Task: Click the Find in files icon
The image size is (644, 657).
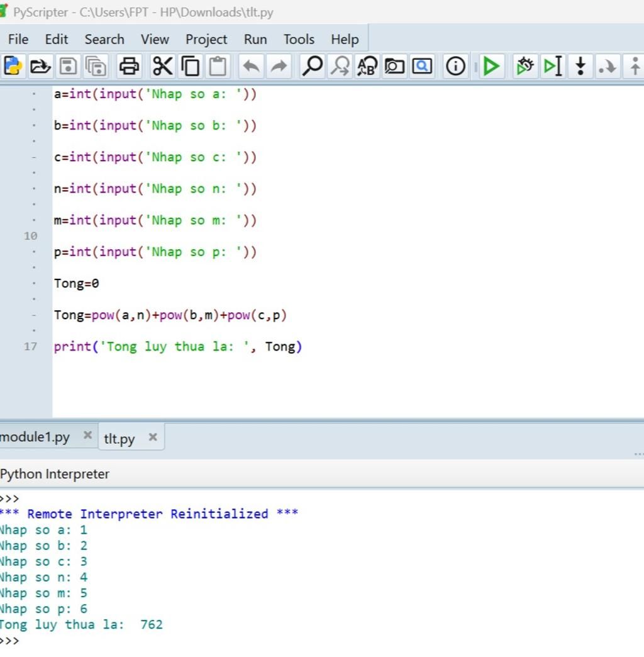Action: coord(394,65)
